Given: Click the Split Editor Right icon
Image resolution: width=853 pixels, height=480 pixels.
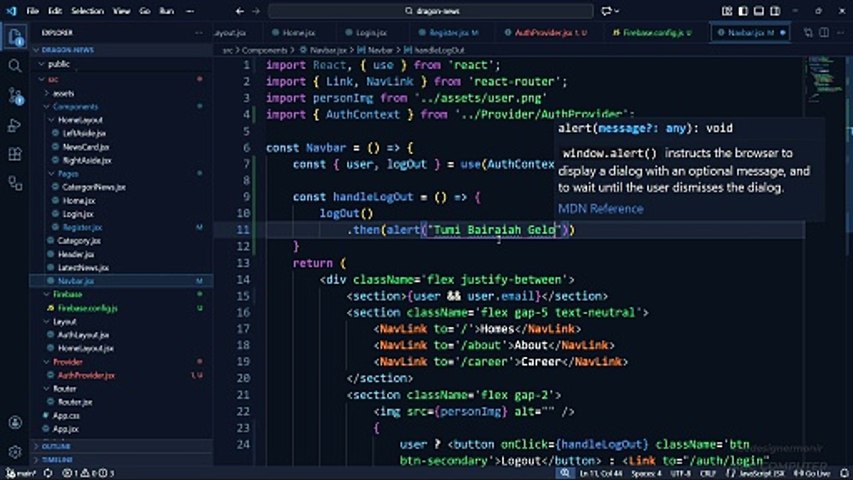Looking at the screenshot, I should [x=824, y=33].
